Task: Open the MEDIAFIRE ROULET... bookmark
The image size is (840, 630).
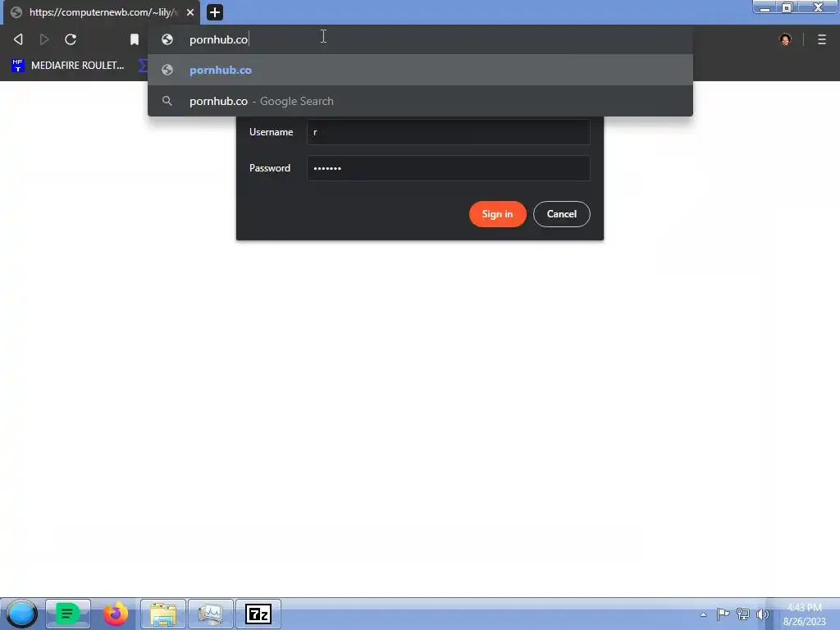Action: tap(68, 66)
